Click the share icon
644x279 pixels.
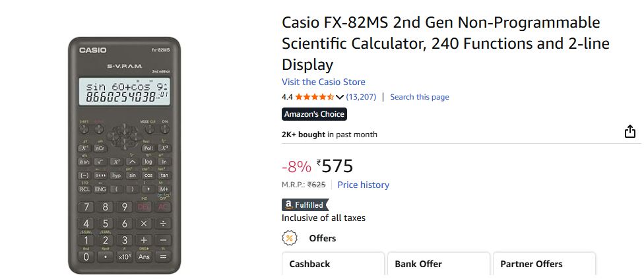coord(629,132)
